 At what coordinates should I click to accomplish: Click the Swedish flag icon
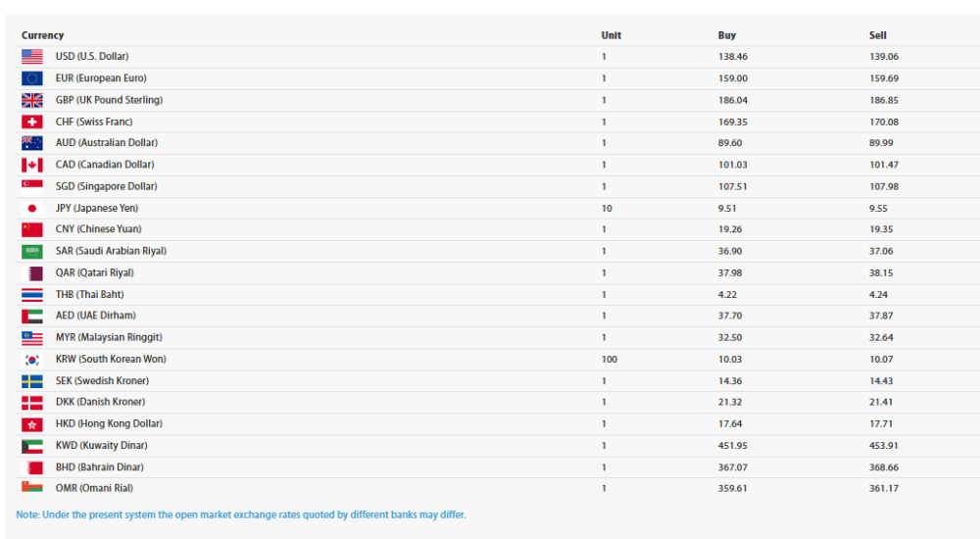(x=32, y=381)
